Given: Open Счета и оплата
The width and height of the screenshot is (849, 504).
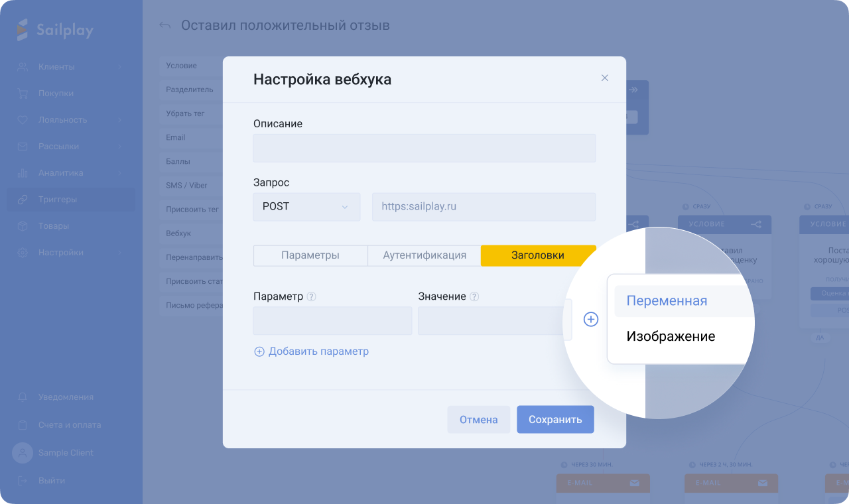Looking at the screenshot, I should point(70,425).
